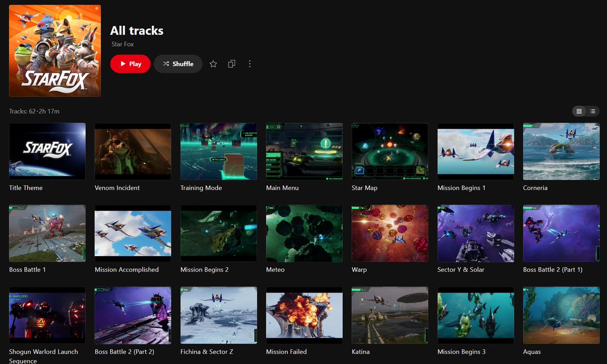Click the 'Tracks: 62 · 2h 17m' summary text
The height and width of the screenshot is (364, 607).
click(34, 111)
